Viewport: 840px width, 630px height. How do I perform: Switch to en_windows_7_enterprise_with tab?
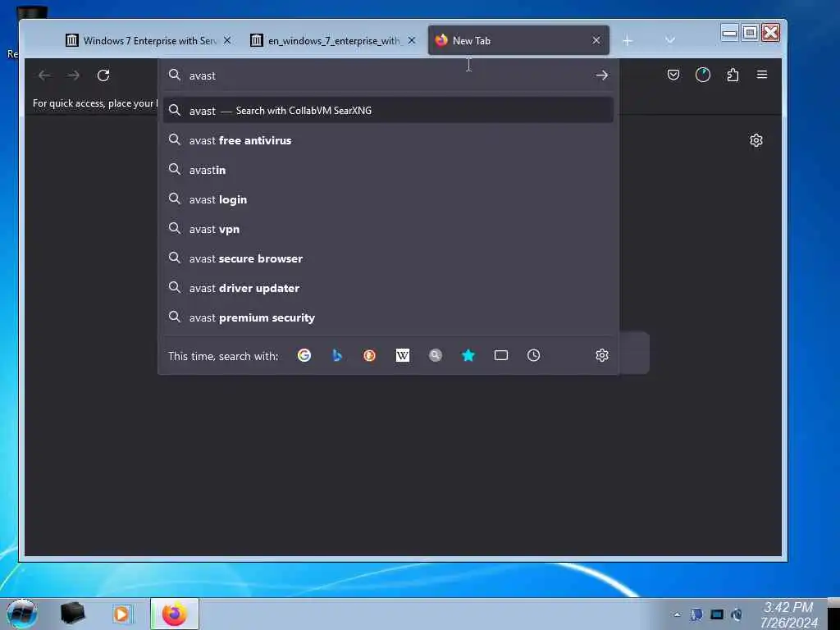pos(333,40)
